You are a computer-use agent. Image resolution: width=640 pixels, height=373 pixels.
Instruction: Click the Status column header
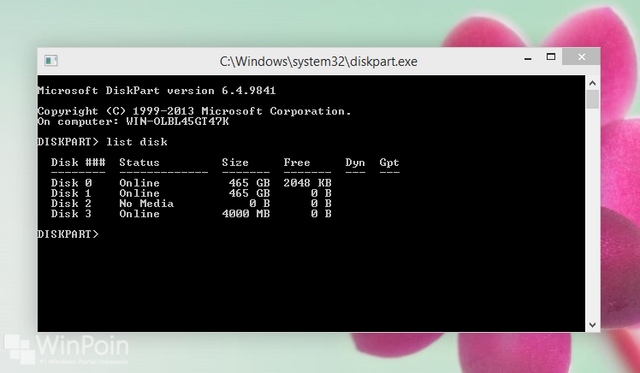(139, 162)
